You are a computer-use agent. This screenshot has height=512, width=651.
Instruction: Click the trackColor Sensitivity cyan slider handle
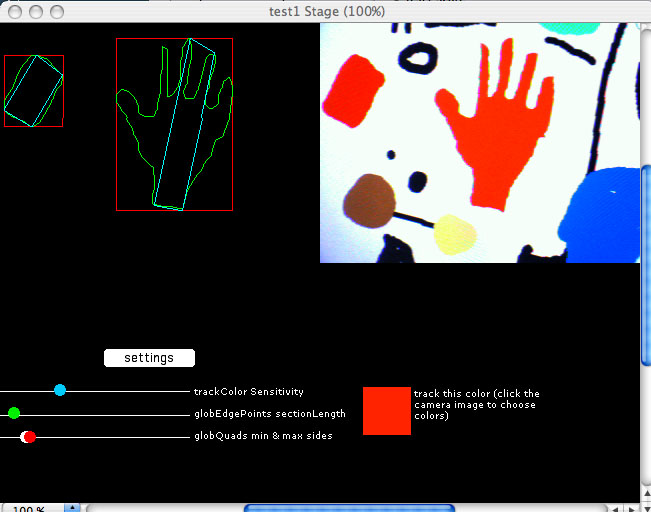pos(60,390)
